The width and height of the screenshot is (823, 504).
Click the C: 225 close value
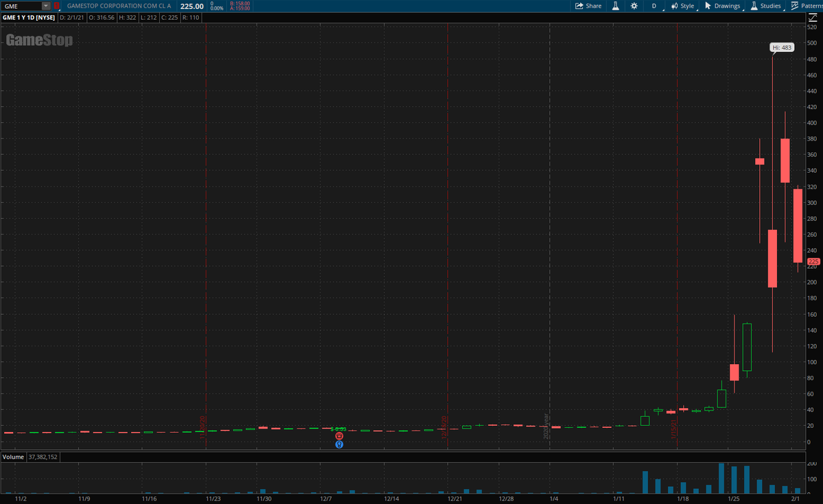[x=169, y=17]
